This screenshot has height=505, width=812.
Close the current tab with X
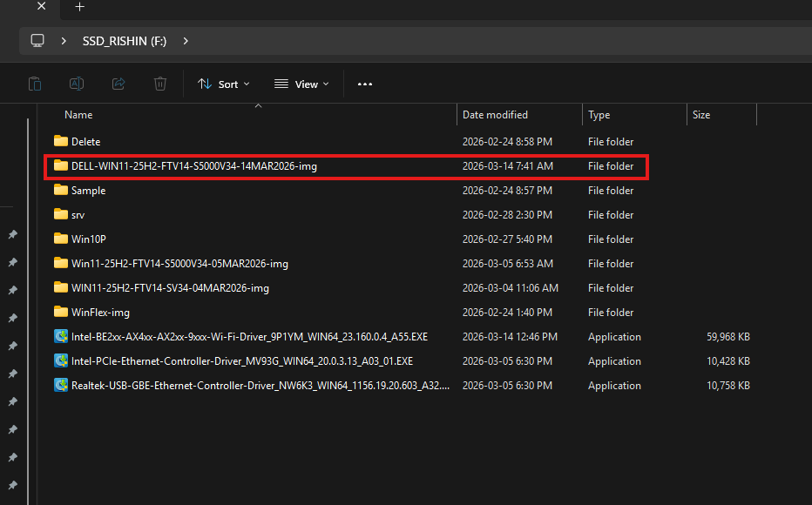[x=42, y=6]
